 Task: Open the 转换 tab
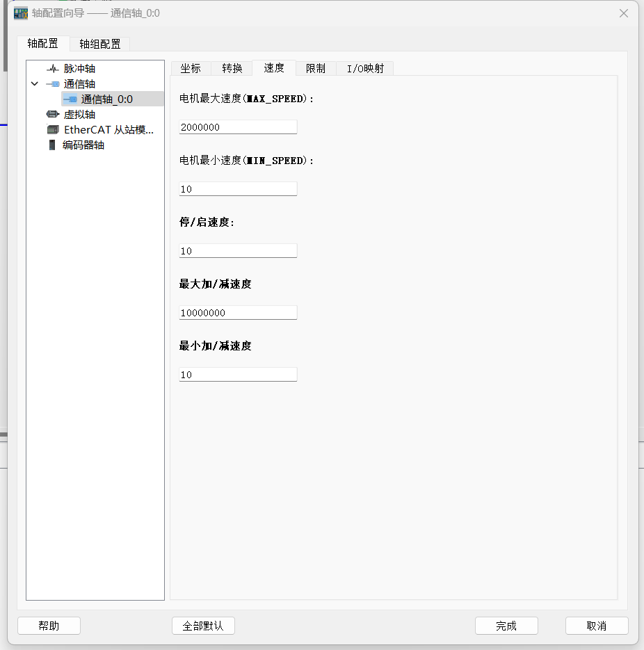point(232,68)
